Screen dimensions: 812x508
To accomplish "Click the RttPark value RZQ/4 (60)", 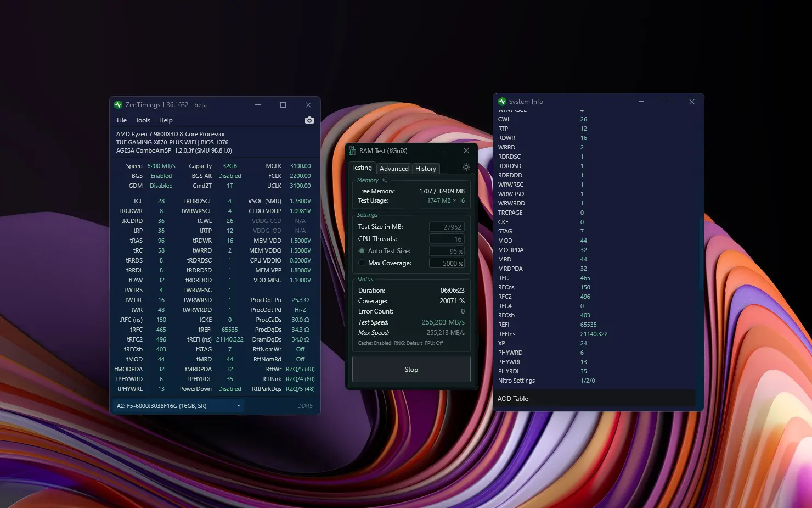I will [x=300, y=379].
